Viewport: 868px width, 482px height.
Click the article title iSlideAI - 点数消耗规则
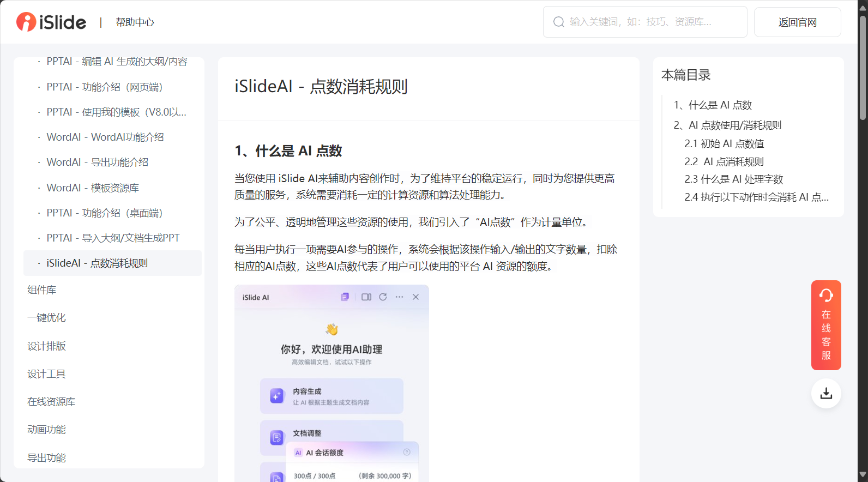click(321, 87)
